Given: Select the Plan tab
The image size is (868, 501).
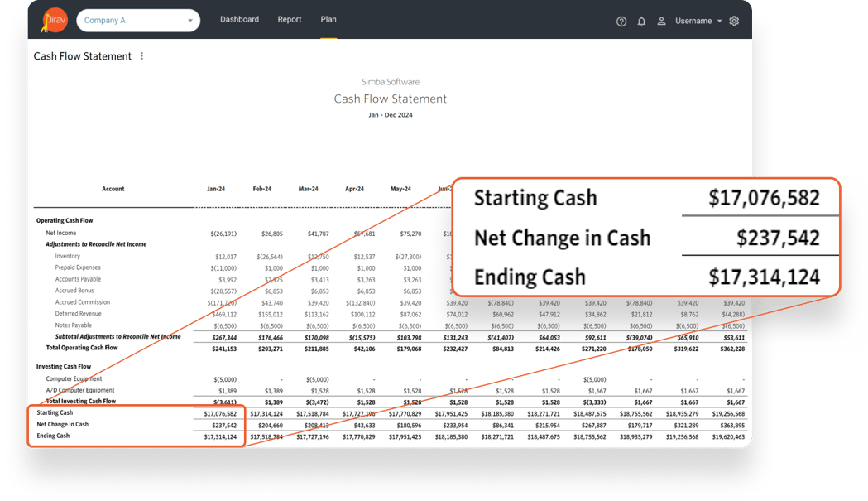Looking at the screenshot, I should [x=328, y=20].
